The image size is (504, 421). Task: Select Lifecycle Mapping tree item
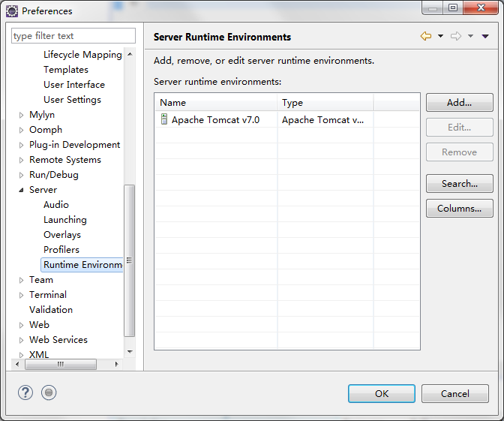click(82, 55)
